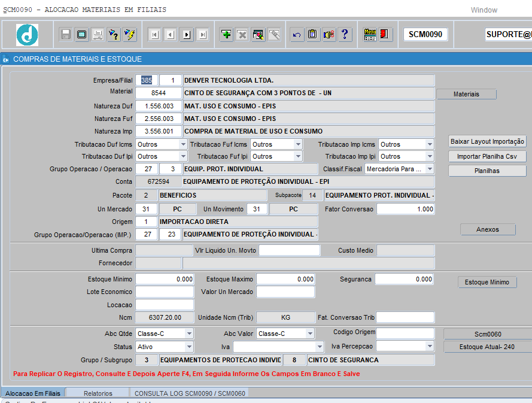Expand Tributacao Duf Ipi dropdown
The width and height of the screenshot is (532, 403).
click(183, 156)
